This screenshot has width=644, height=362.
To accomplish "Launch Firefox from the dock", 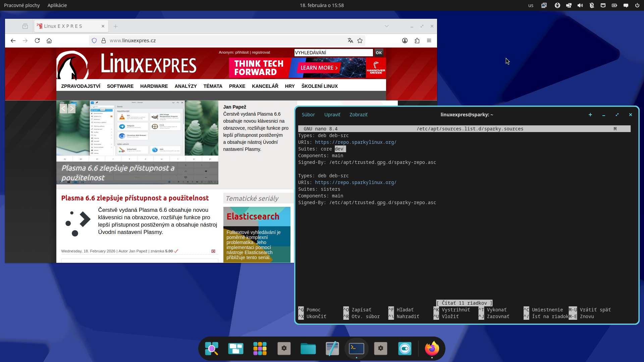I will point(432,349).
